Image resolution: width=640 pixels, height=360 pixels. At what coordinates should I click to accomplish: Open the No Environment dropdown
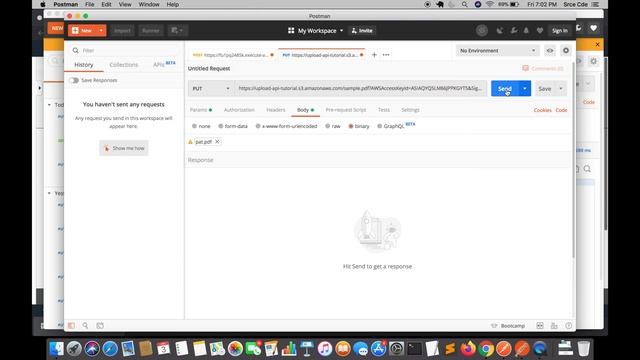click(x=497, y=51)
